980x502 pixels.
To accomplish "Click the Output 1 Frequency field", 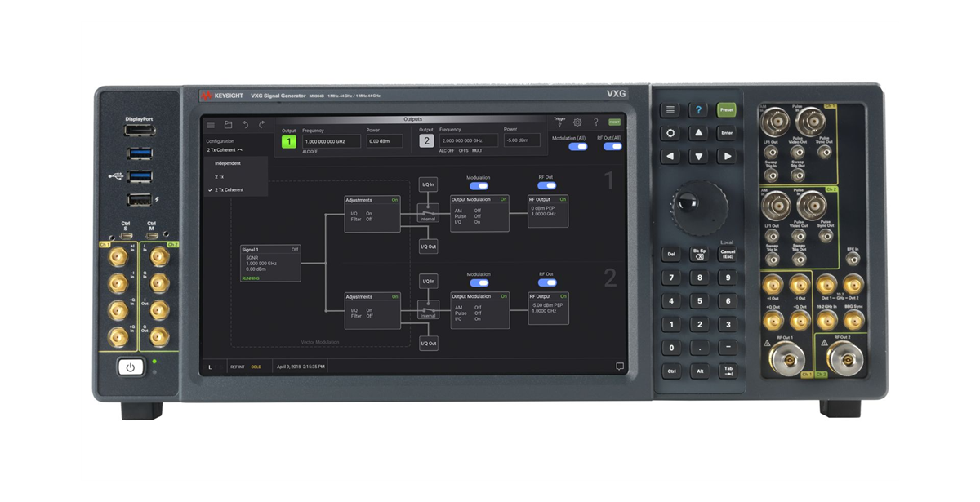I will pos(331,141).
